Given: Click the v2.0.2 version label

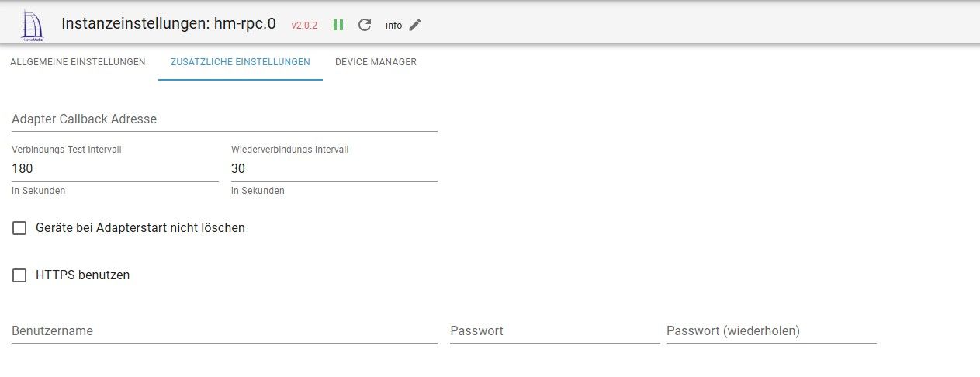Looking at the screenshot, I should pos(304,26).
